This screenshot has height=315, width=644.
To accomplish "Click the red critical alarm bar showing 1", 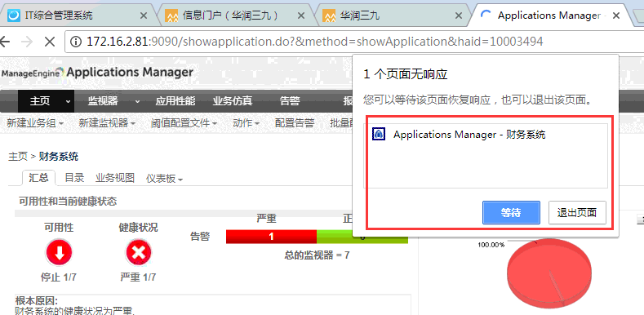I will coord(272,237).
